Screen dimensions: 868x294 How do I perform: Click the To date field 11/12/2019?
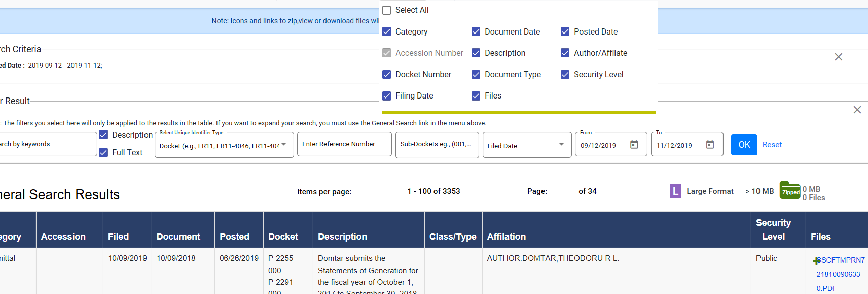coord(674,145)
